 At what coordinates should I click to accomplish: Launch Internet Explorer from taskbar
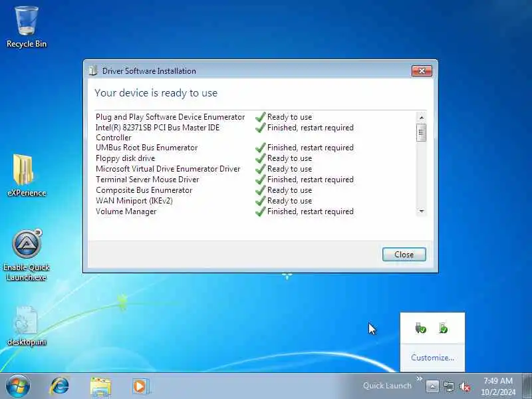pyautogui.click(x=59, y=386)
